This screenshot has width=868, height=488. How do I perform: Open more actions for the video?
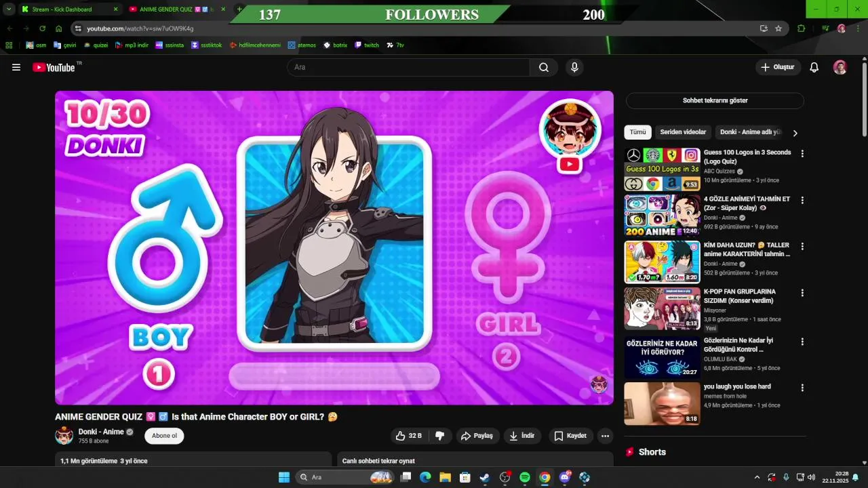(x=606, y=436)
